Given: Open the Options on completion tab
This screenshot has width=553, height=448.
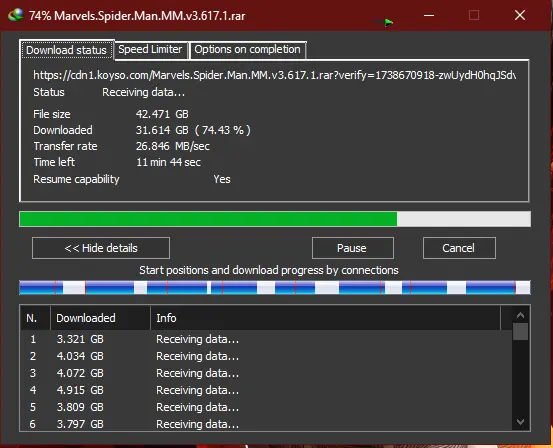Looking at the screenshot, I should (x=247, y=49).
